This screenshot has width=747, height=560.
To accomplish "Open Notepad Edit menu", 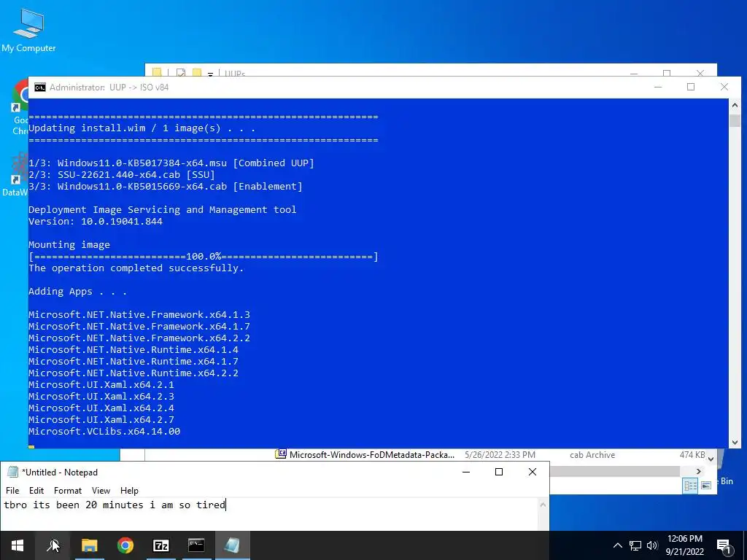I will (36, 491).
